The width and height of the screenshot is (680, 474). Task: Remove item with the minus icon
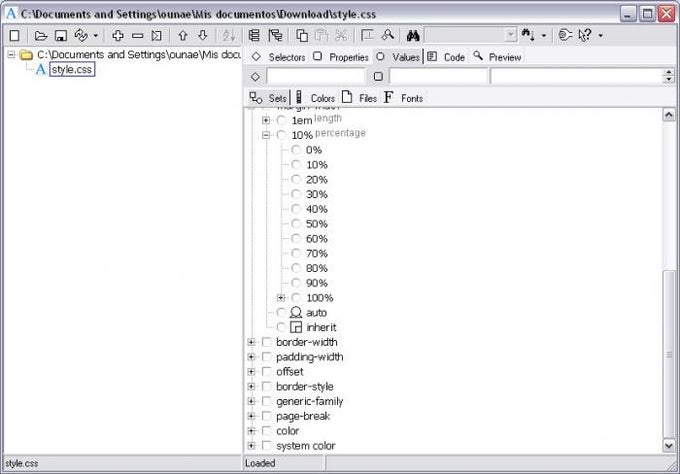click(137, 36)
